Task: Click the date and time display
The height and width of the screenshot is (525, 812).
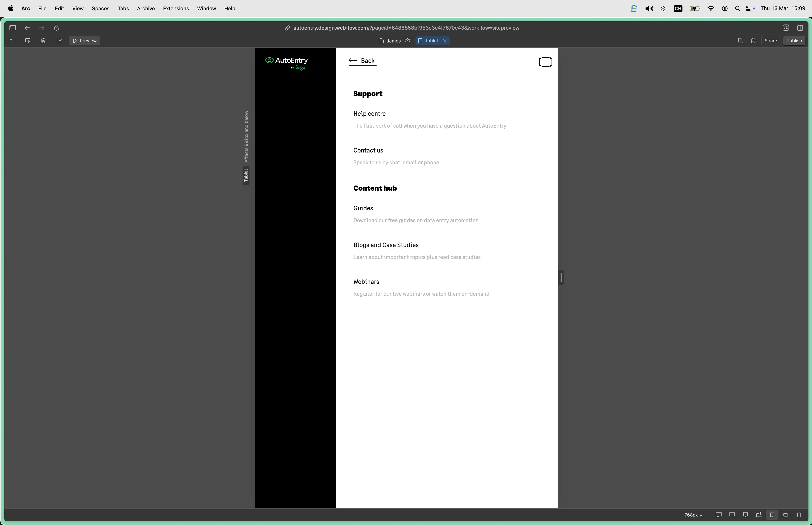Action: point(783,8)
